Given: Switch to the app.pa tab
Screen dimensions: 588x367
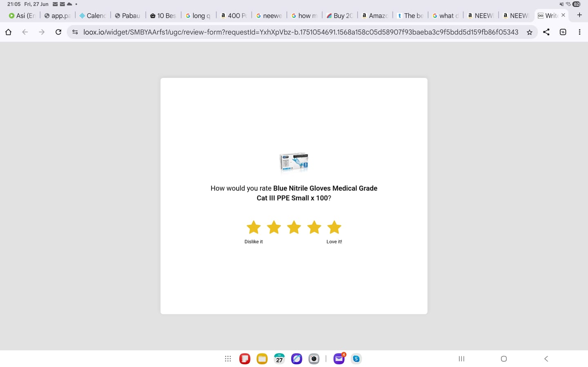Looking at the screenshot, I should coord(58,16).
